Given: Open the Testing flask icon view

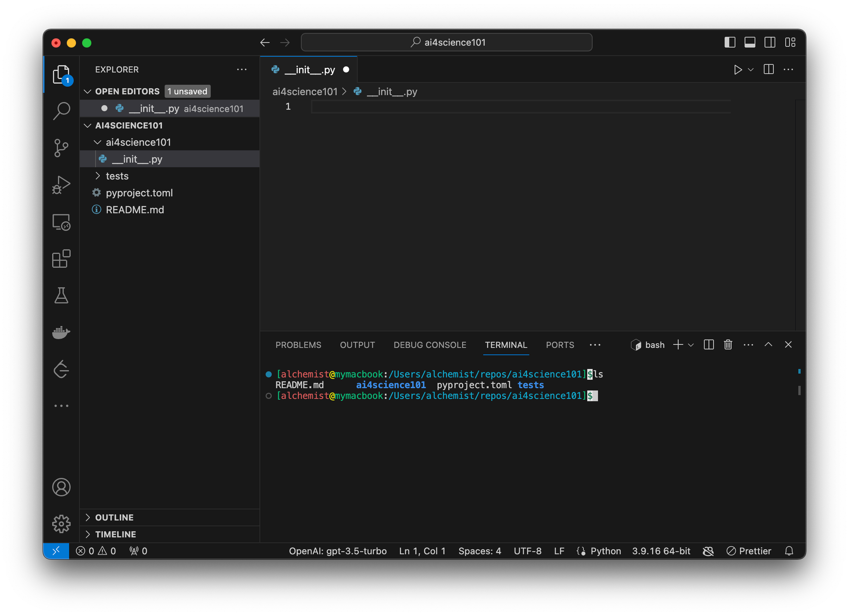Looking at the screenshot, I should (62, 295).
